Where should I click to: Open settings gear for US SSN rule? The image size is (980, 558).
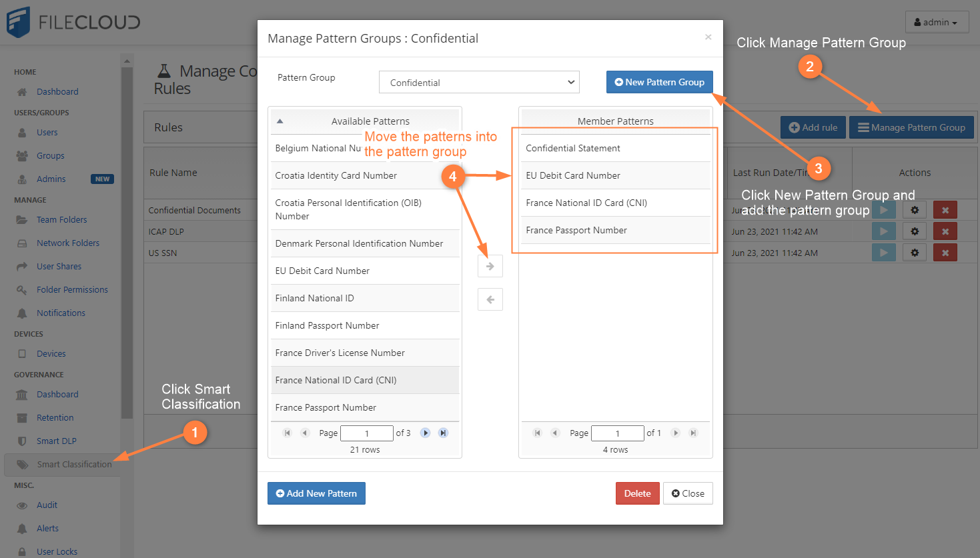click(x=914, y=253)
